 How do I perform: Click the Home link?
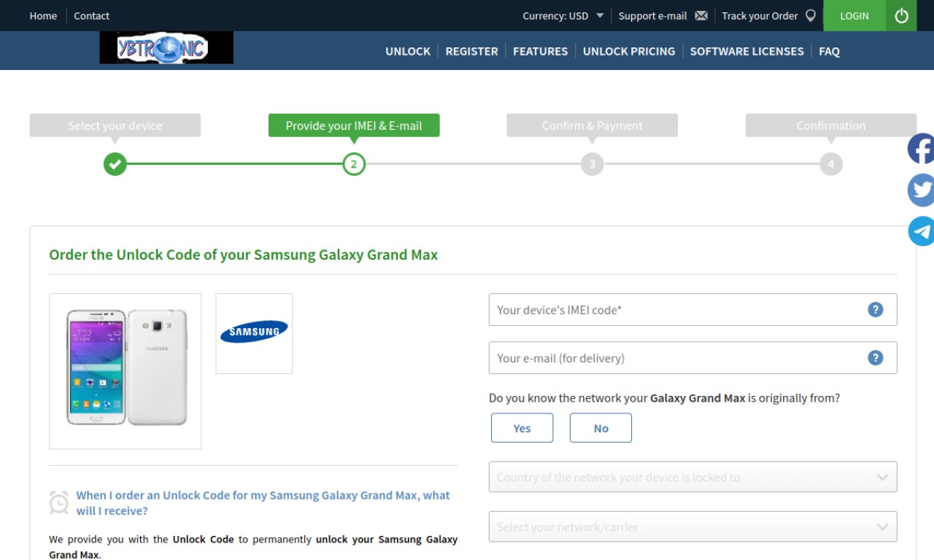point(43,15)
